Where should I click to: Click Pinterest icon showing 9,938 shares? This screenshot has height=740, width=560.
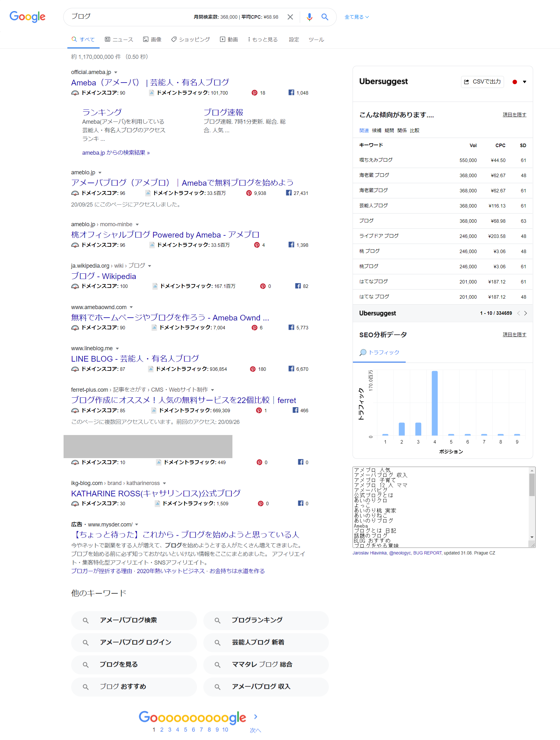tap(249, 193)
